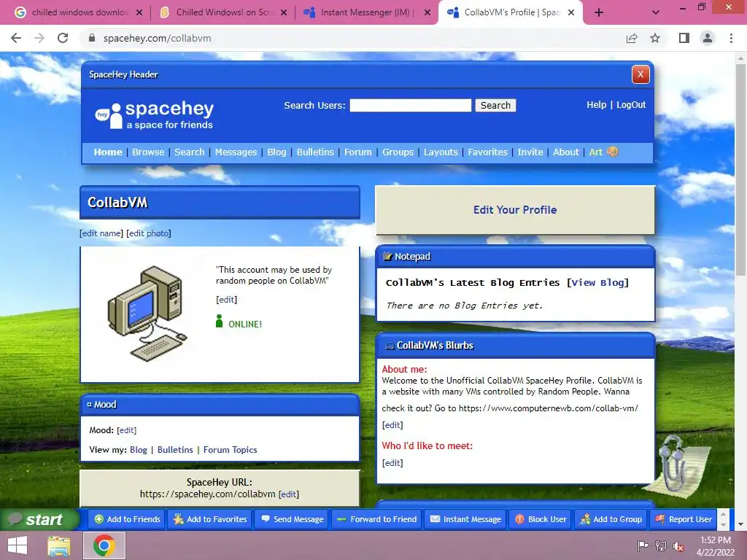Click the edit name link

pos(101,233)
